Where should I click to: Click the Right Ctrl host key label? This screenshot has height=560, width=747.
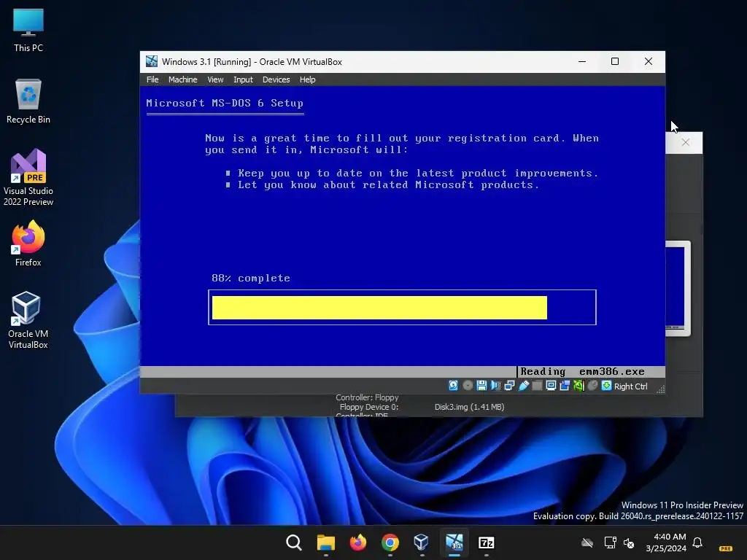coord(630,386)
